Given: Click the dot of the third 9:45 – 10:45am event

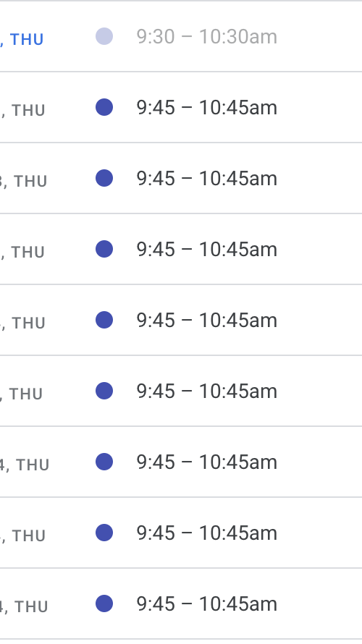Looking at the screenshot, I should point(104,249).
